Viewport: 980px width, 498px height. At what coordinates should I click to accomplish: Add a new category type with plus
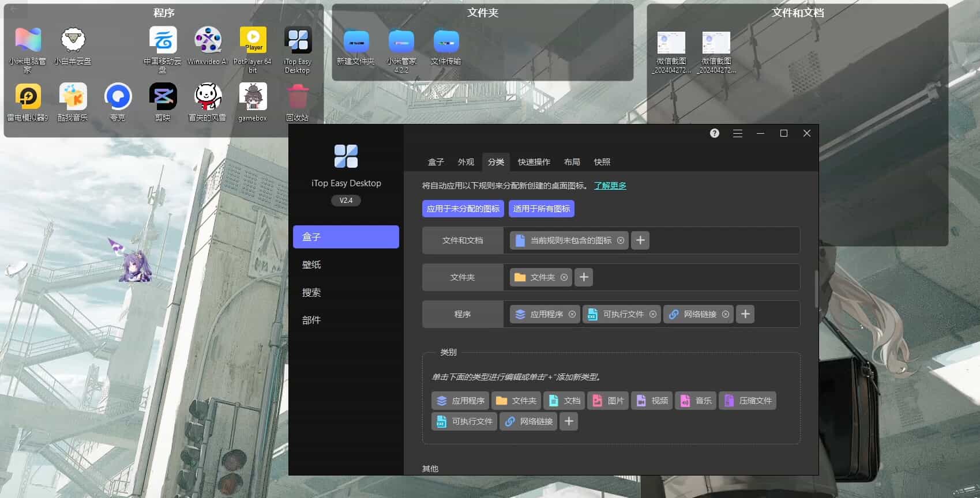pyautogui.click(x=569, y=421)
